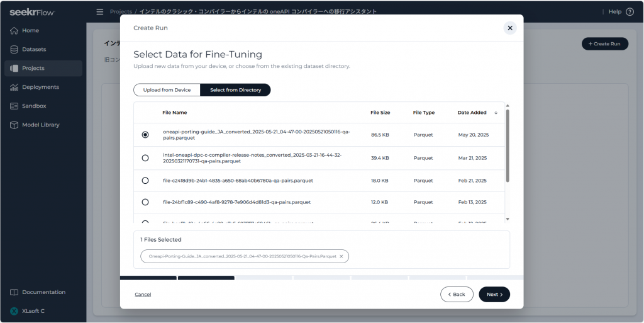This screenshot has width=644, height=323.
Task: Click the File Name column header
Action: pos(175,113)
